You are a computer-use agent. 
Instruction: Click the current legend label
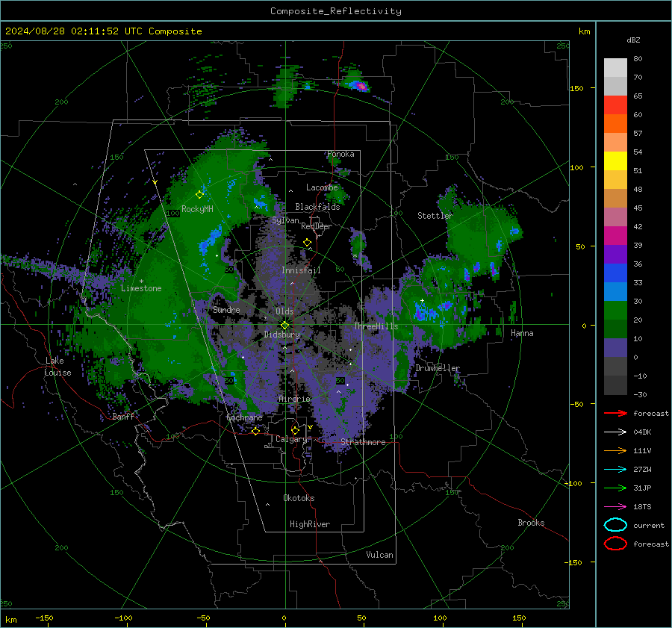coord(649,526)
